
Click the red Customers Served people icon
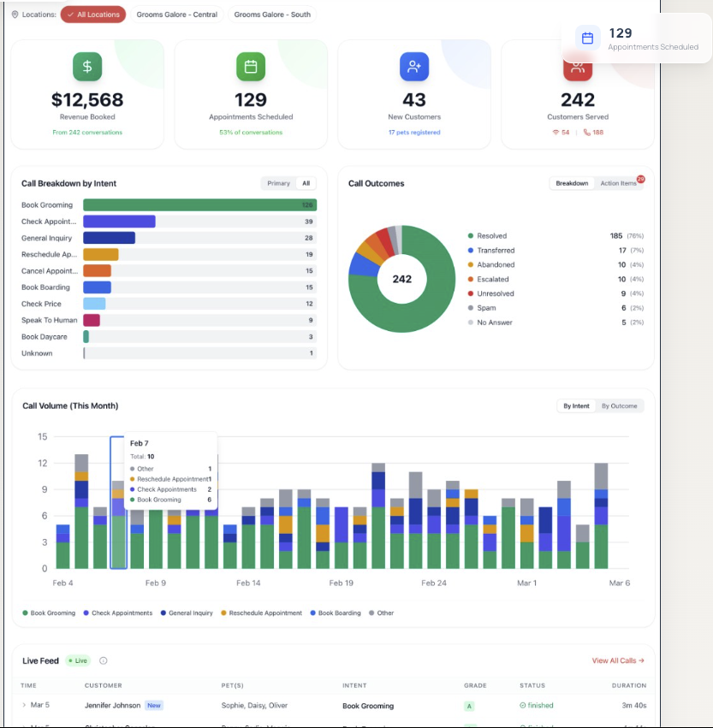tap(578, 68)
